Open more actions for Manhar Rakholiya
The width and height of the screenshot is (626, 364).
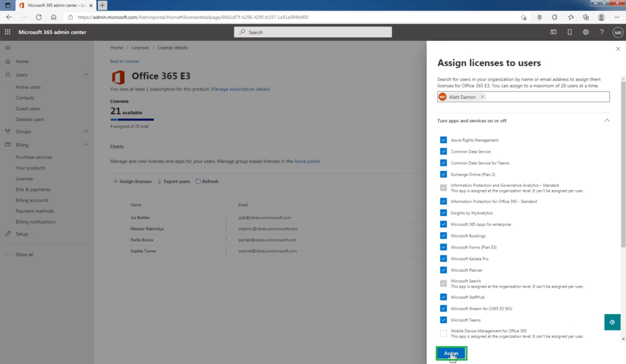coord(226,228)
